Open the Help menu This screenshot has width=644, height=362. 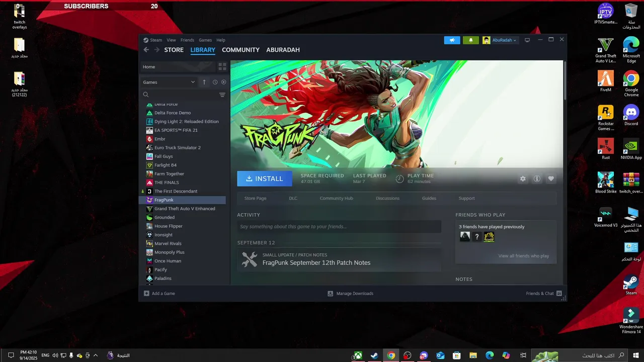221,40
